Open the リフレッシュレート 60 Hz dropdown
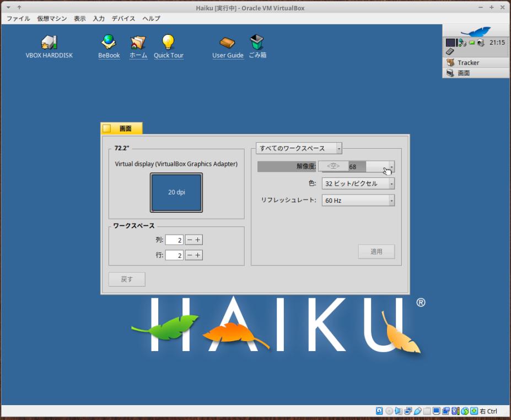This screenshot has height=420, width=511. pos(358,201)
